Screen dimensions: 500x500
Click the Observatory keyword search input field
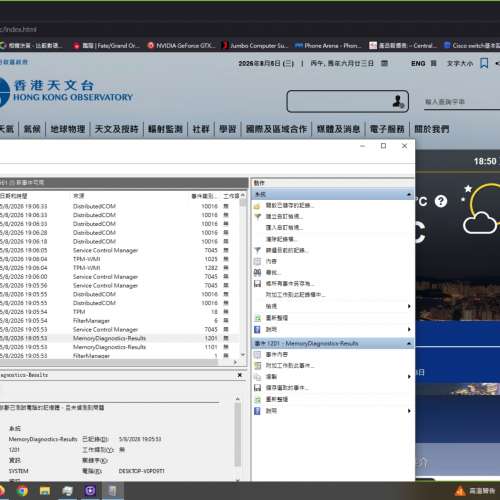462,102
